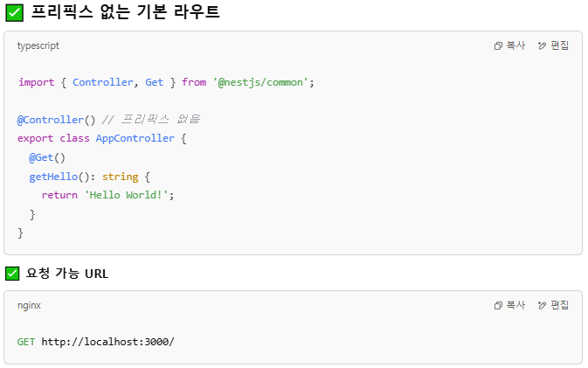The image size is (588, 368).
Task: Click the 'Hello World!' string literal
Action: [126, 195]
